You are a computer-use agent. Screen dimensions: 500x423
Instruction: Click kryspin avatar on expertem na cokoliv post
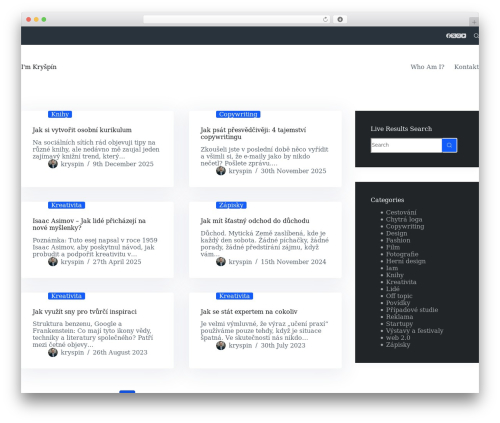pyautogui.click(x=221, y=345)
